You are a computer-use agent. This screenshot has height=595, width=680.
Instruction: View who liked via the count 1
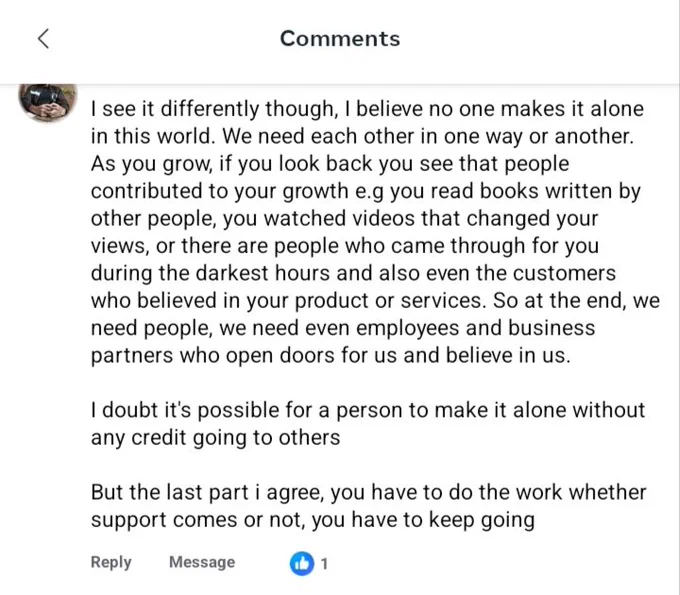[x=324, y=564]
